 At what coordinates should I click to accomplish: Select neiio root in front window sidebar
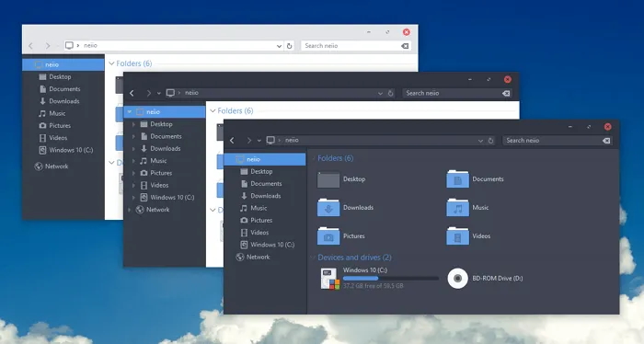pyautogui.click(x=265, y=159)
